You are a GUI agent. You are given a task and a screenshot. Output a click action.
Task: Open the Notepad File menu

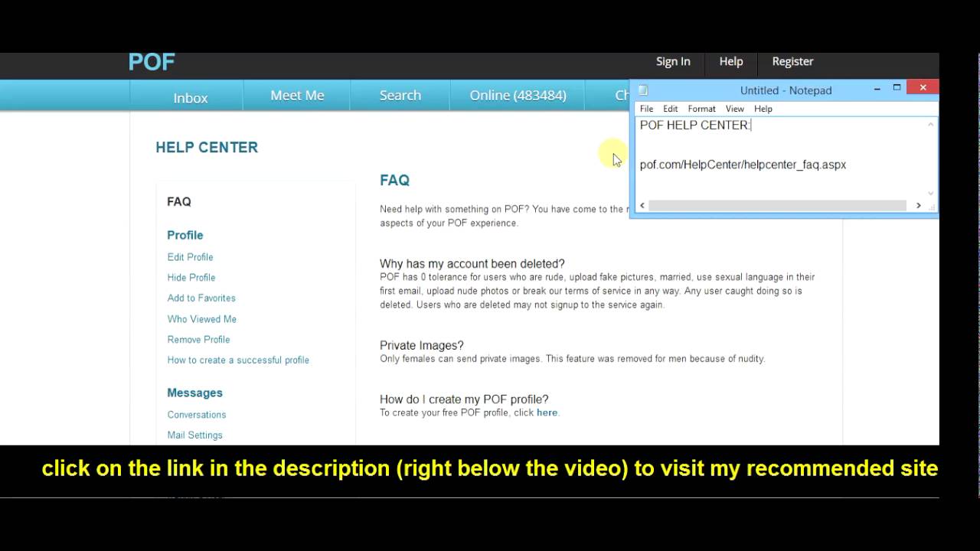point(647,109)
